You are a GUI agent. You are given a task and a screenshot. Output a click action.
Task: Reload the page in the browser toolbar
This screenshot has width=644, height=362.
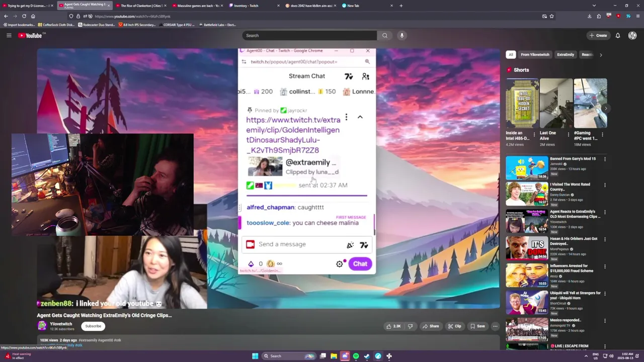coord(24,16)
